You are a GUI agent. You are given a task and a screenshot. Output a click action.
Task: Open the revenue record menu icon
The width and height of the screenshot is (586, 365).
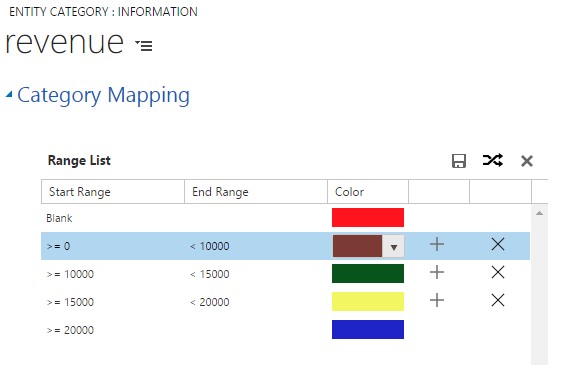click(144, 45)
